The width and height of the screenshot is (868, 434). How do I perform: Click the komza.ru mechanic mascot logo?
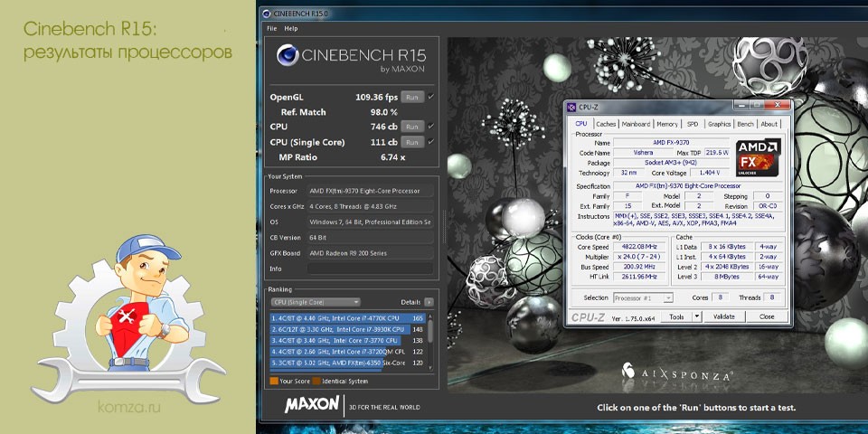tap(127, 318)
